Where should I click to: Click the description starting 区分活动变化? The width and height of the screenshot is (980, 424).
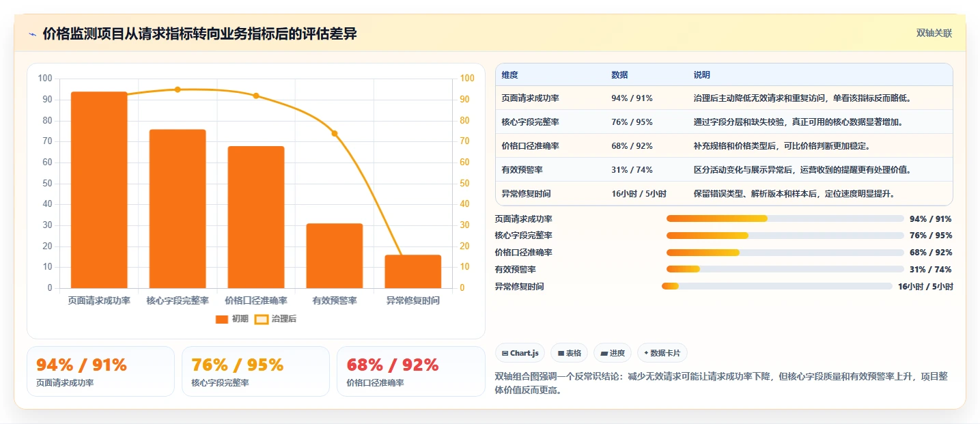pyautogui.click(x=802, y=169)
